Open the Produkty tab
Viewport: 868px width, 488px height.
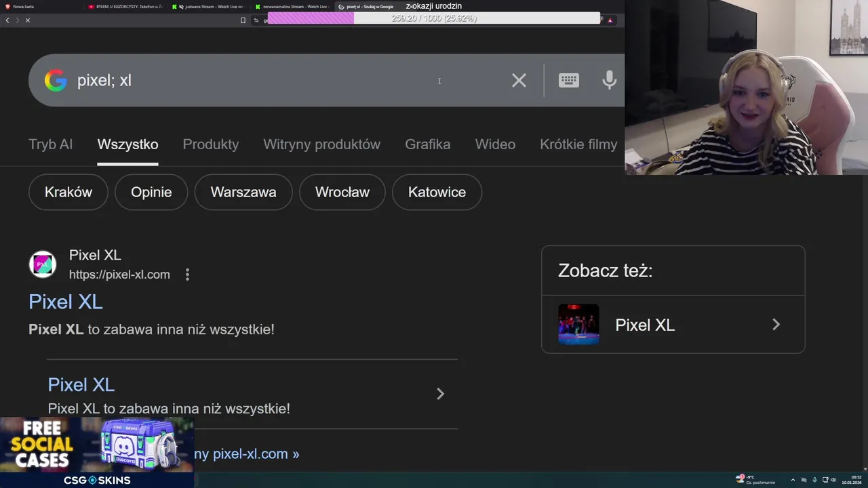point(210,144)
